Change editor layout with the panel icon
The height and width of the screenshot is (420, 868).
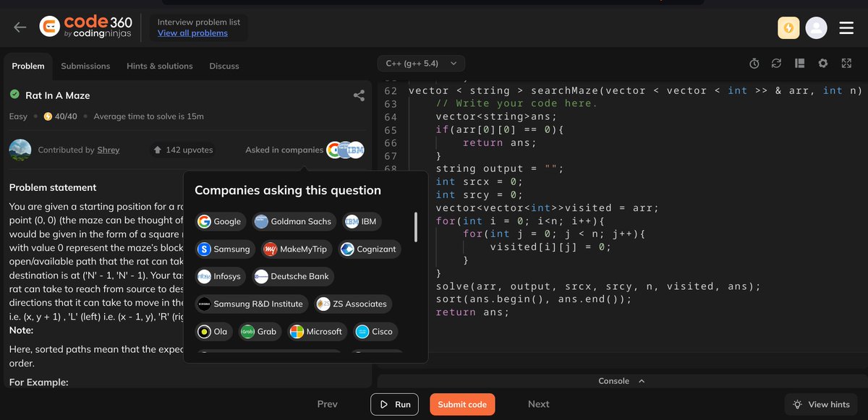click(x=799, y=64)
